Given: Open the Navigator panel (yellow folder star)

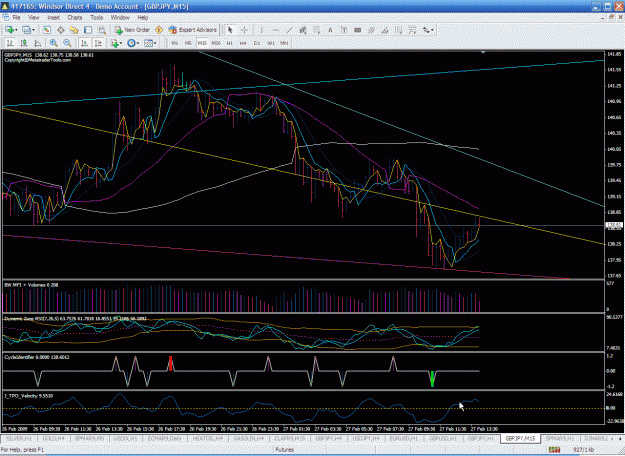Looking at the screenshot, I should 74,30.
